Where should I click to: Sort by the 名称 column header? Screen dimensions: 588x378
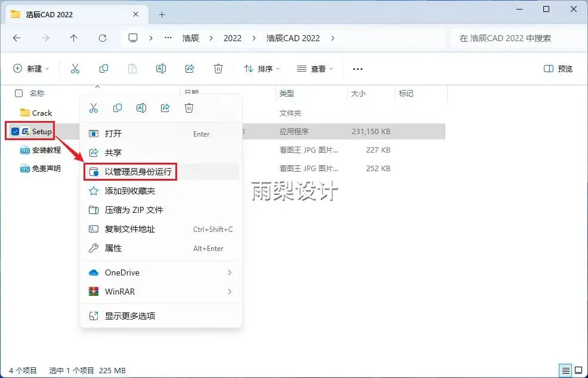point(37,94)
